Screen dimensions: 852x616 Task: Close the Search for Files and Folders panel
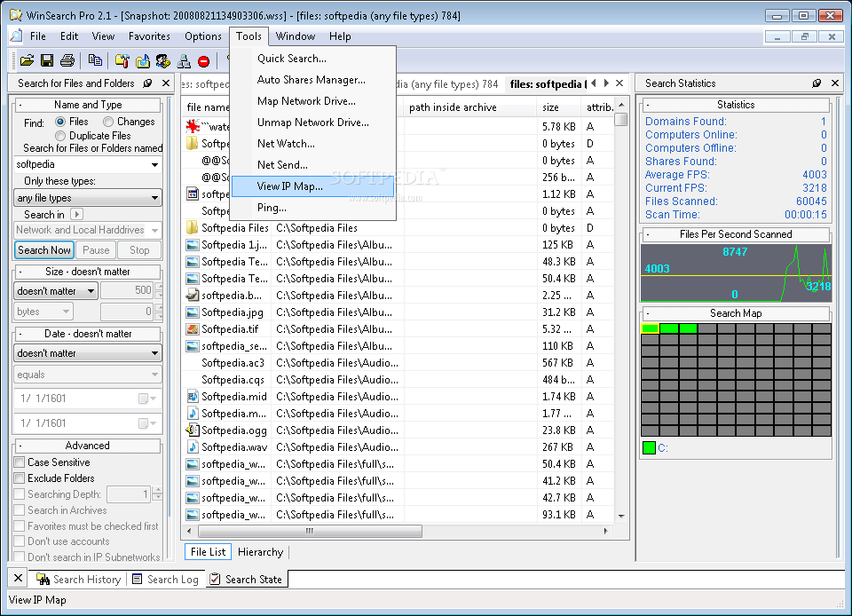click(x=166, y=83)
